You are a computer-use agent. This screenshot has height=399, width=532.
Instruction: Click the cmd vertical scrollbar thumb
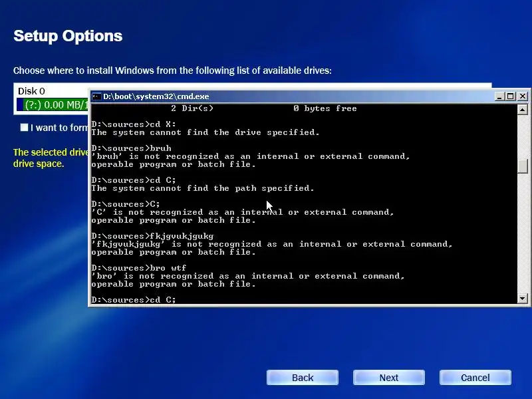522,166
